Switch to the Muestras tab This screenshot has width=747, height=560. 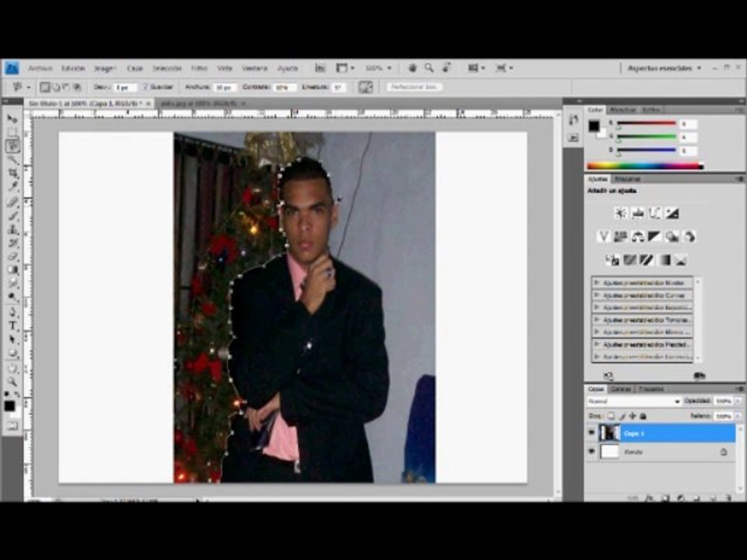[623, 110]
